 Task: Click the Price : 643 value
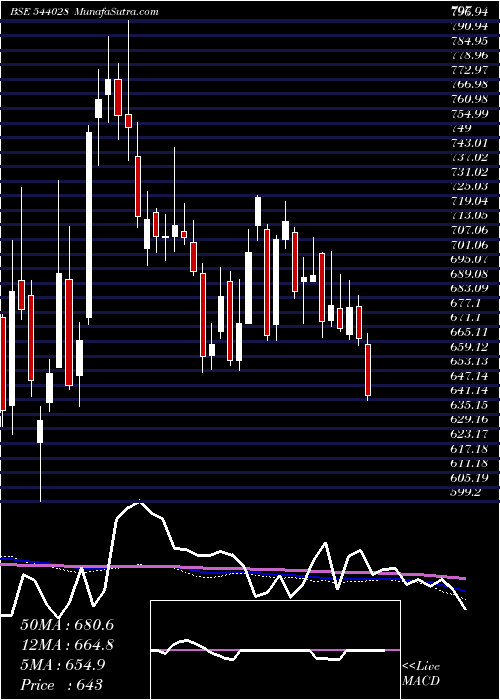[x=62, y=685]
